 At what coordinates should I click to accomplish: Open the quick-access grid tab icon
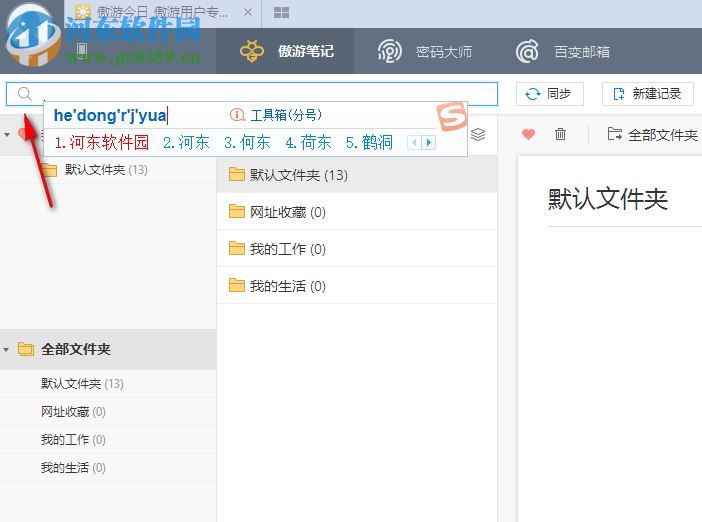coord(281,13)
